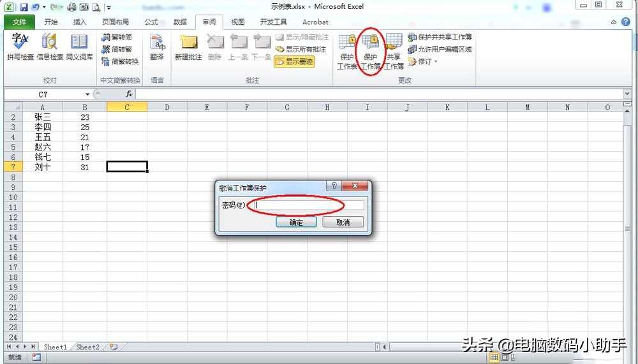
Task: Switch to the Sheet1 tab
Action: (55, 347)
